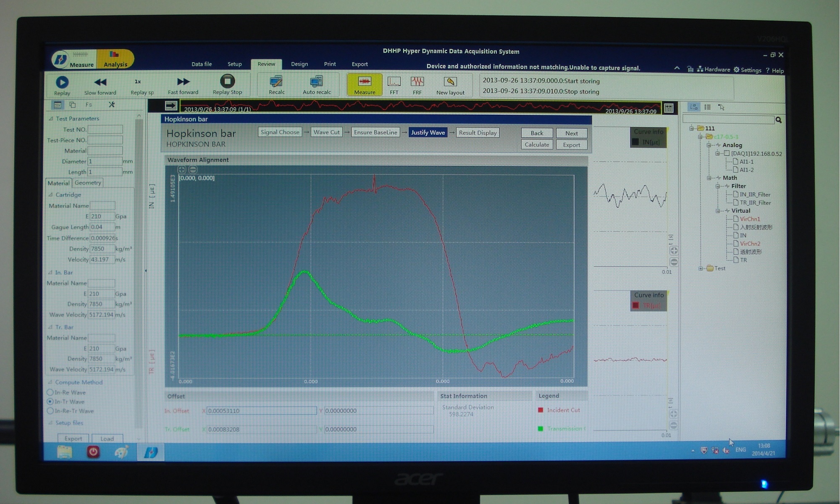Screen dimensions: 840x504
Task: Zoom in waveform with plus icon
Action: coord(181,170)
